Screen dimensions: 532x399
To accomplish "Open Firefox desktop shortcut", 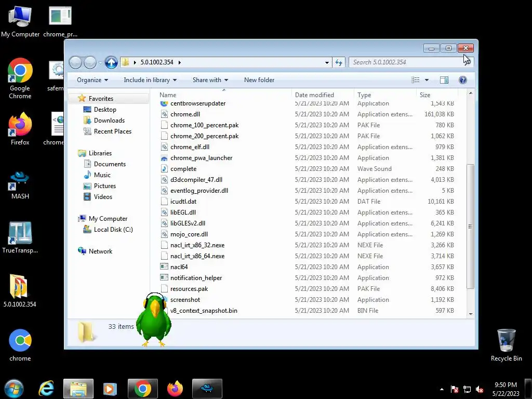I will coord(20,129).
